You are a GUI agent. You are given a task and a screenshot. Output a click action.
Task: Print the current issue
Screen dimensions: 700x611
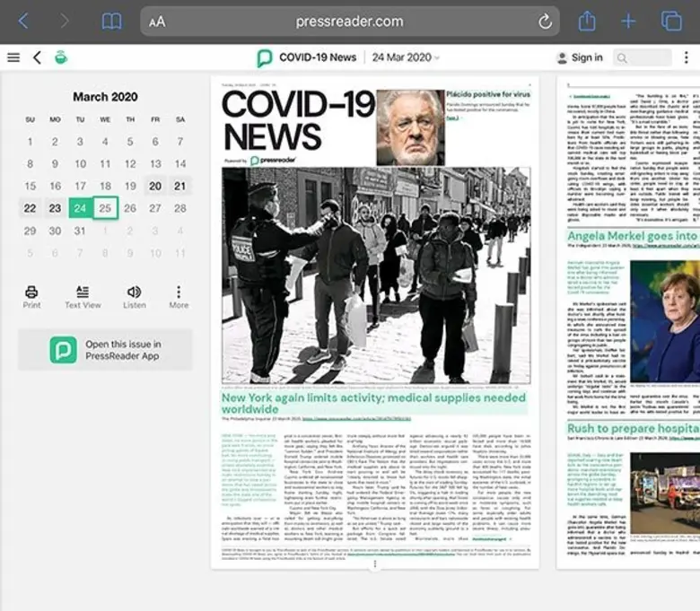point(31,297)
